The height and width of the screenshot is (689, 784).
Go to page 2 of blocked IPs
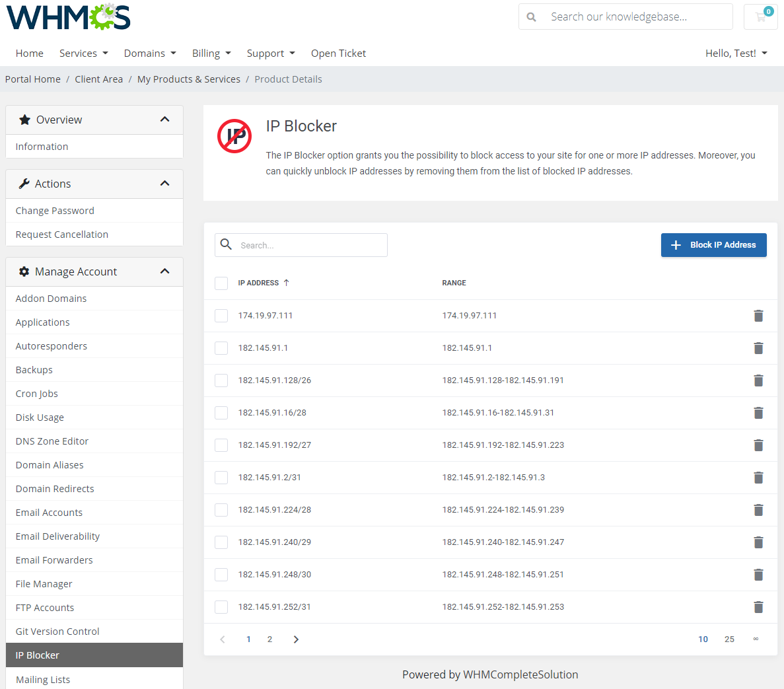pyautogui.click(x=269, y=639)
